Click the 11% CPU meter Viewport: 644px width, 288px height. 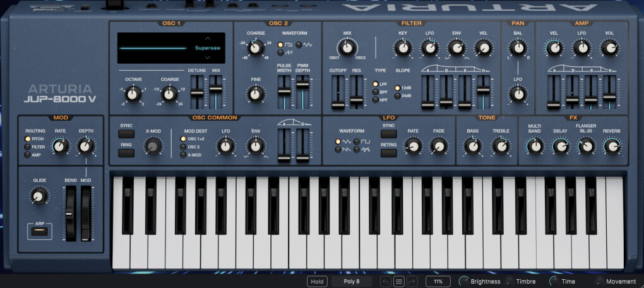(x=438, y=282)
